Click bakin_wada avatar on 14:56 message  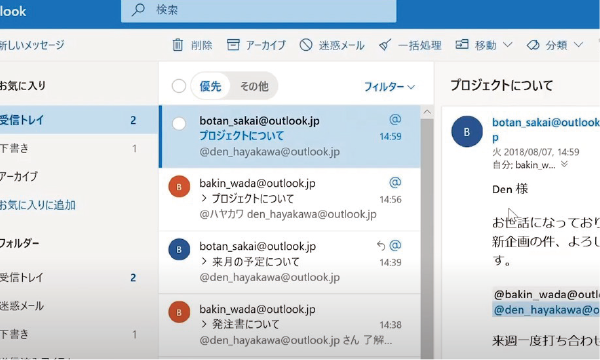[x=179, y=187]
